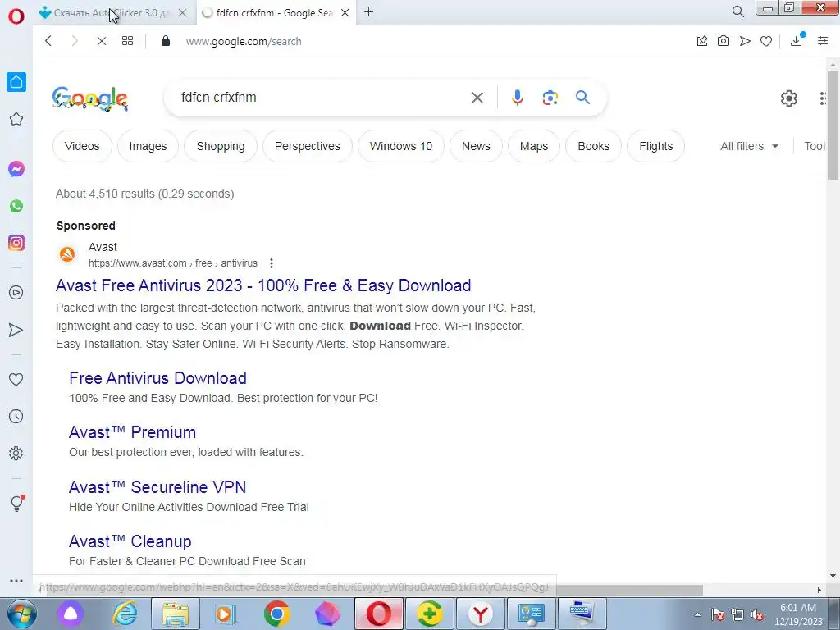This screenshot has width=840, height=630.
Task: Open Opera Easy Setup menu
Action: (x=823, y=41)
